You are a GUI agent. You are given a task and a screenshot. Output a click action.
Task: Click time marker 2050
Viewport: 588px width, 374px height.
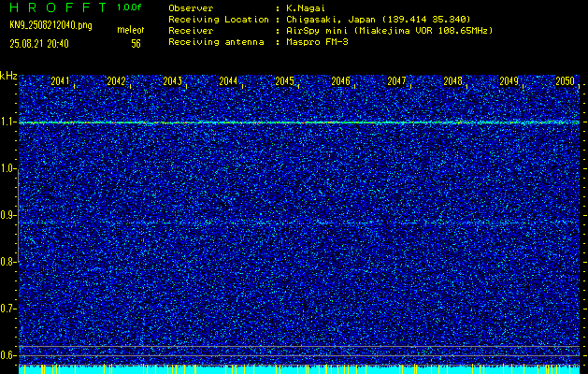click(566, 81)
